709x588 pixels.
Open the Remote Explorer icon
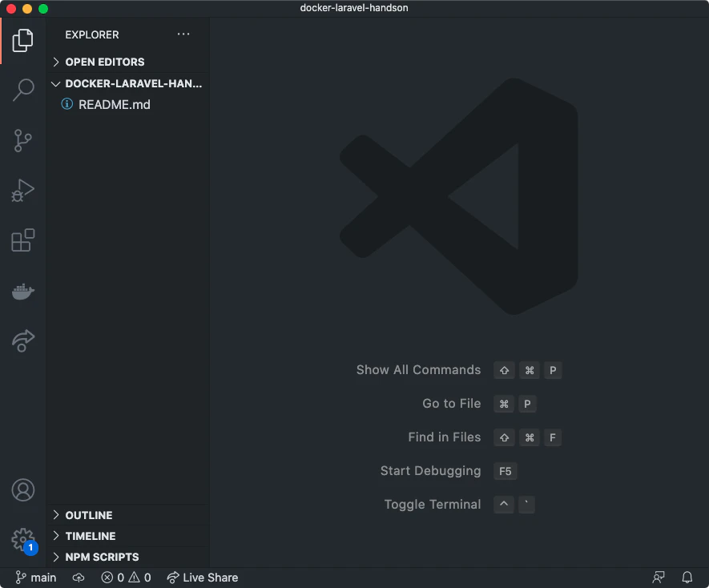point(22,340)
